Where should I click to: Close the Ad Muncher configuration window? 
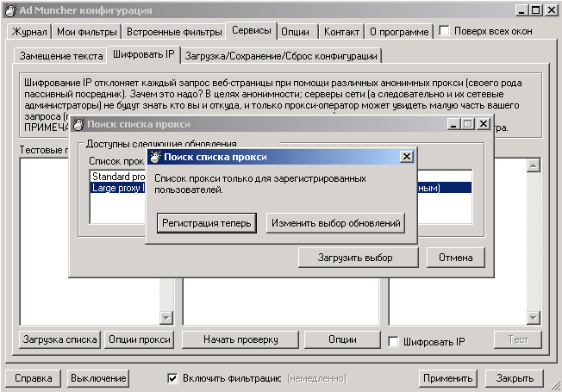552,10
